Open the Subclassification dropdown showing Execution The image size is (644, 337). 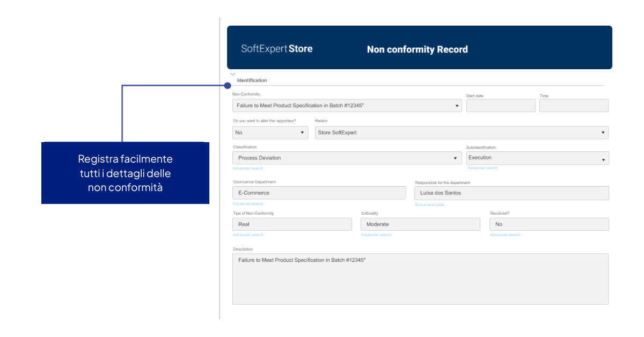pos(537,158)
